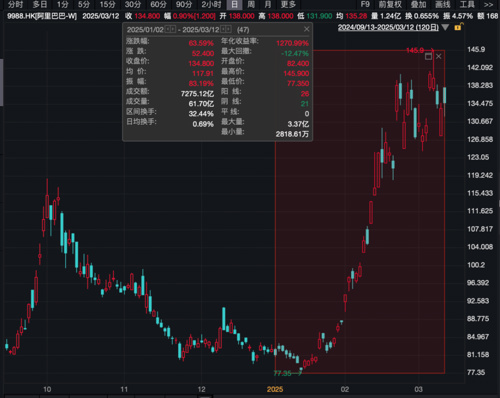500x398 pixels.
Task: Open the 画线 drawing tools
Action: pyautogui.click(x=443, y=4)
